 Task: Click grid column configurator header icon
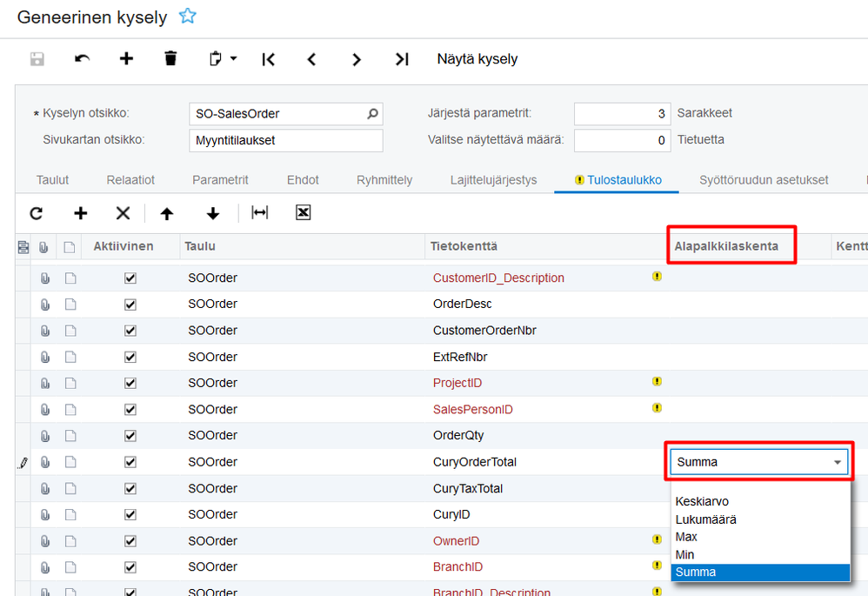[x=23, y=247]
